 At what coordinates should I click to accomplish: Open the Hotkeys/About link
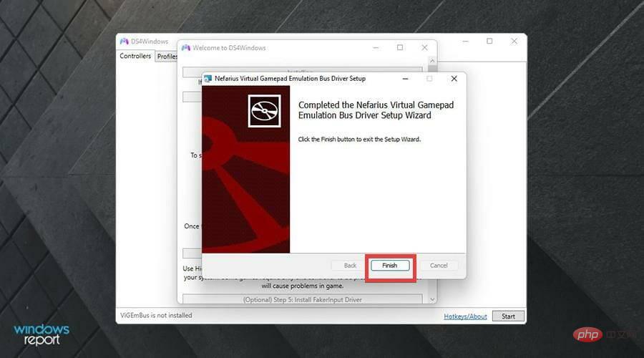(x=465, y=316)
